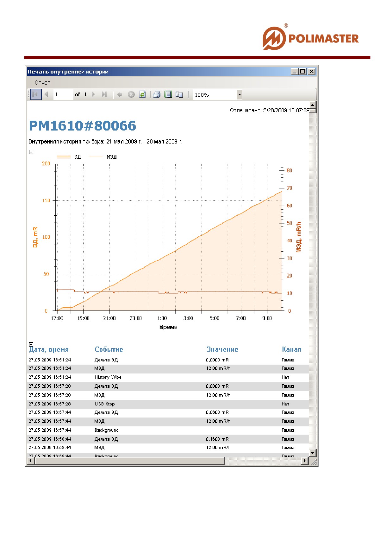The height and width of the screenshot is (555, 392).
Task: Maximize the Печать внутренней истории window
Action: [x=303, y=72]
